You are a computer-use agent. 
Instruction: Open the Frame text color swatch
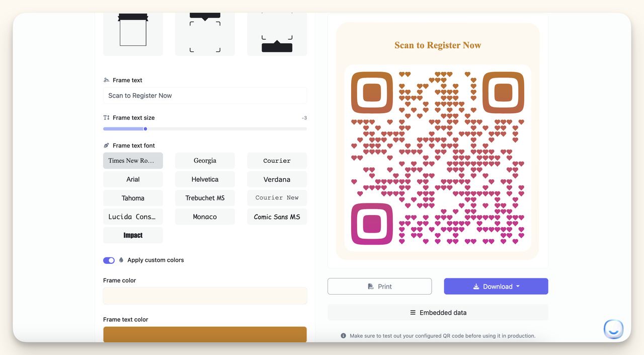point(205,334)
